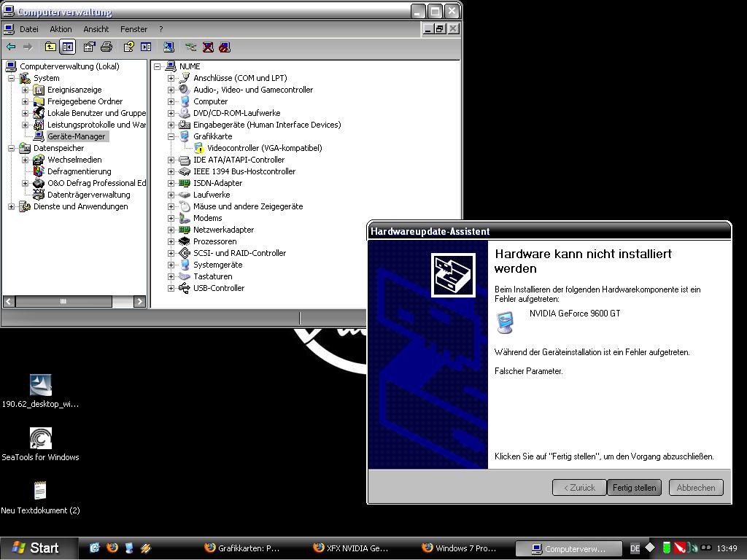The height and width of the screenshot is (560, 747).
Task: Expand USB-Controller node
Action: click(171, 288)
